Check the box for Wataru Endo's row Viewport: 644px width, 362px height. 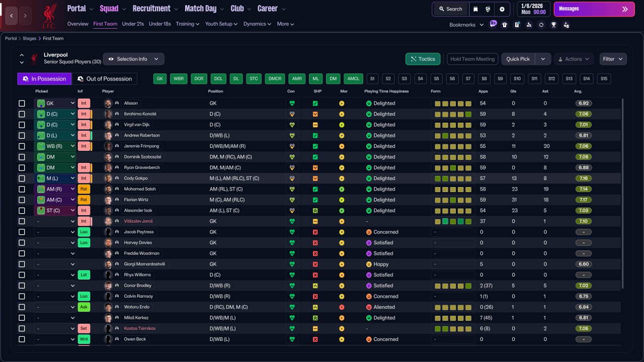[22, 307]
